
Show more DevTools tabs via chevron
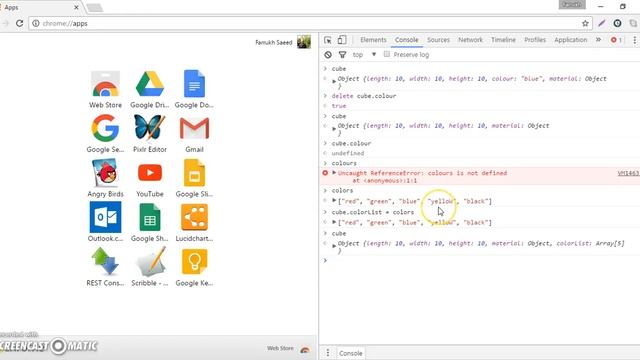pyautogui.click(x=598, y=40)
